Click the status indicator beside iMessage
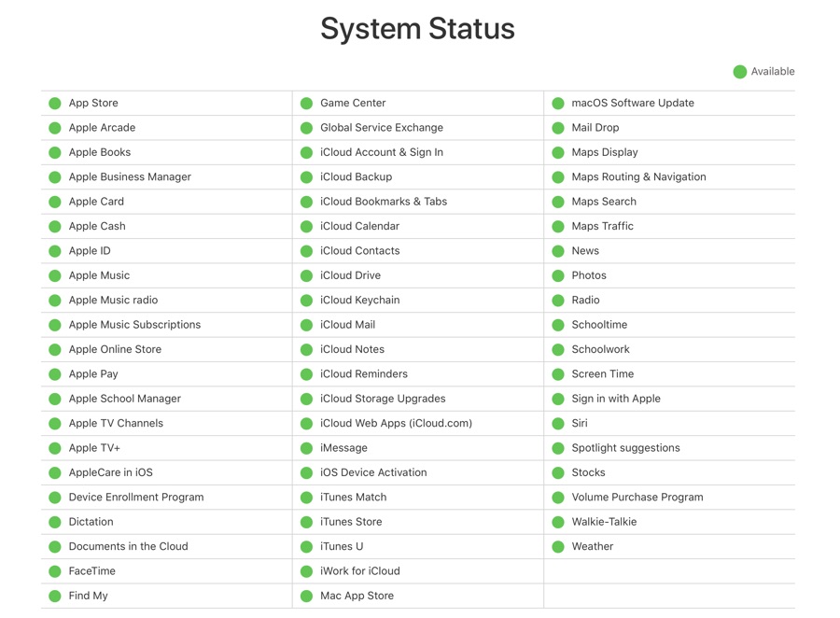 pyautogui.click(x=306, y=449)
